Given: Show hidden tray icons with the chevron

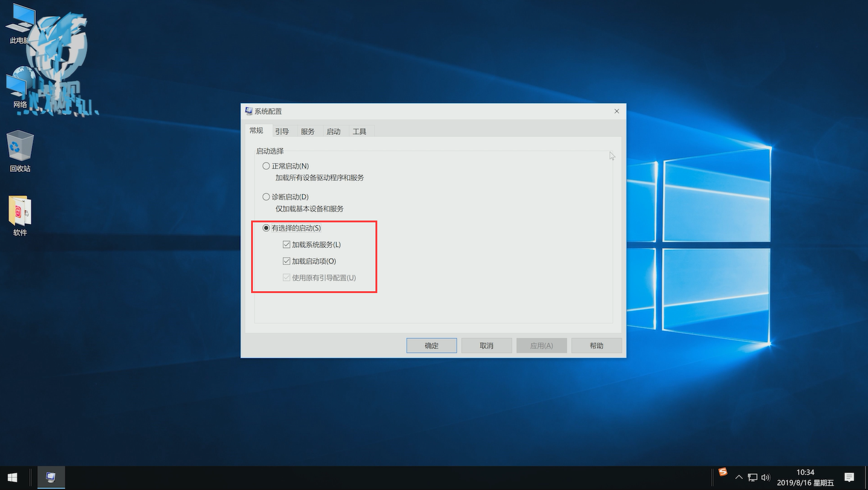Looking at the screenshot, I should [x=739, y=477].
